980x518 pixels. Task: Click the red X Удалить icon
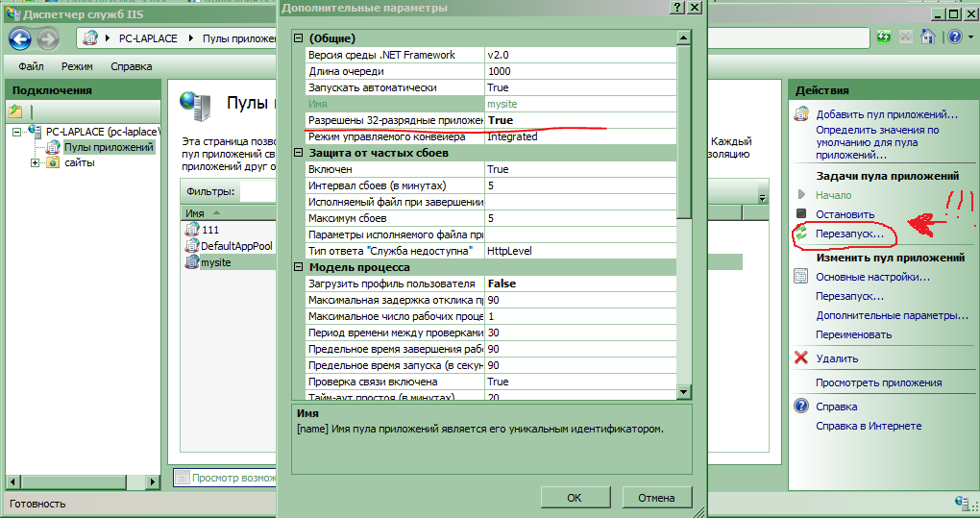pos(801,358)
